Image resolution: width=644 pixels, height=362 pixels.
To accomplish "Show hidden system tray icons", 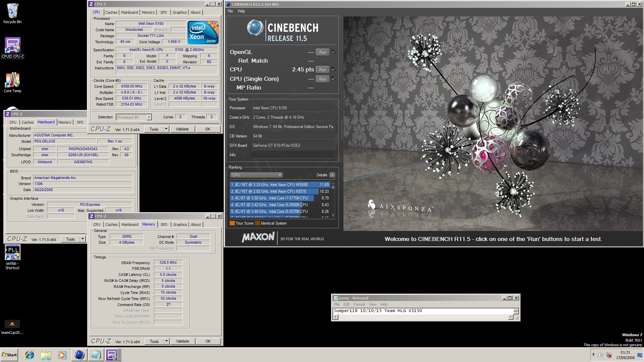I will pyautogui.click(x=593, y=355).
